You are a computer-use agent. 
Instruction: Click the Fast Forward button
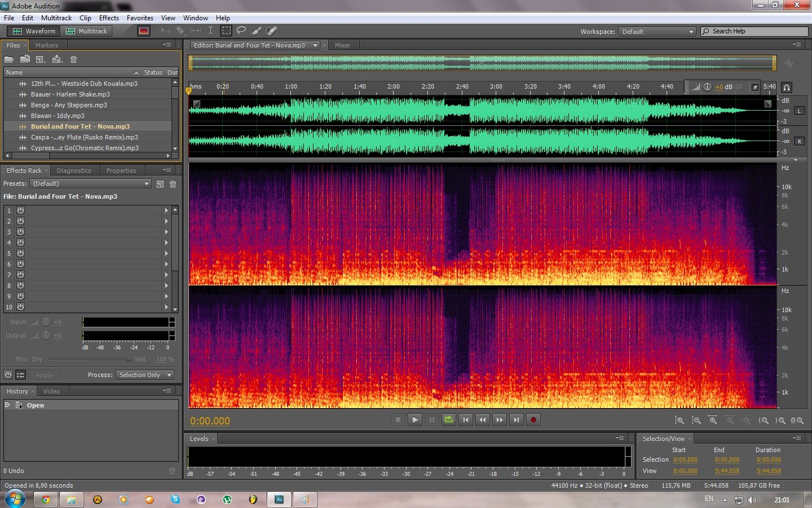click(500, 420)
